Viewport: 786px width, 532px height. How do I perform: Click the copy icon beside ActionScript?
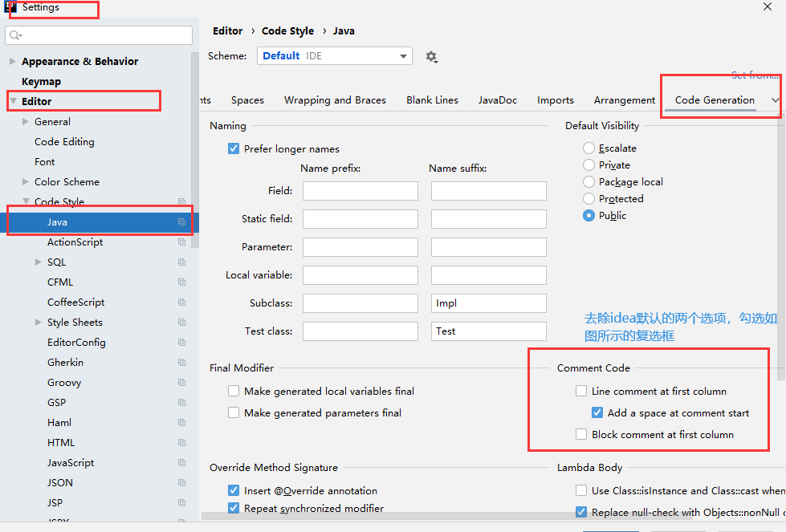click(x=182, y=242)
